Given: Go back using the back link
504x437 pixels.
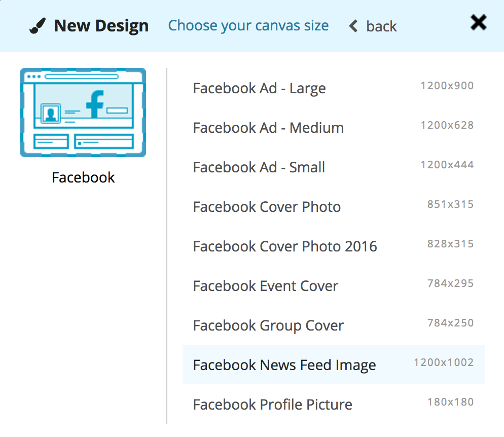Looking at the screenshot, I should (x=382, y=26).
